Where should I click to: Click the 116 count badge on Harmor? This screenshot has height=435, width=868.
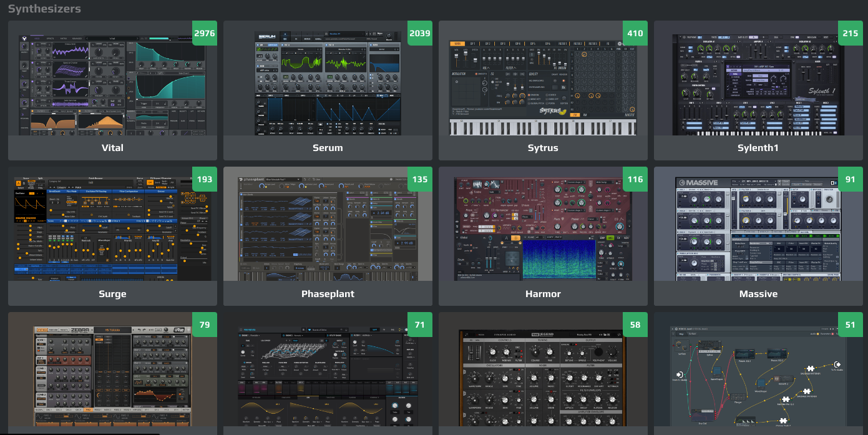(635, 179)
